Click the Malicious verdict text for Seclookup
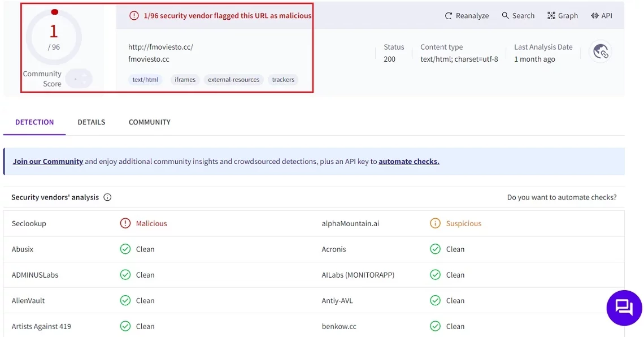The width and height of the screenshot is (644, 337). pos(151,223)
